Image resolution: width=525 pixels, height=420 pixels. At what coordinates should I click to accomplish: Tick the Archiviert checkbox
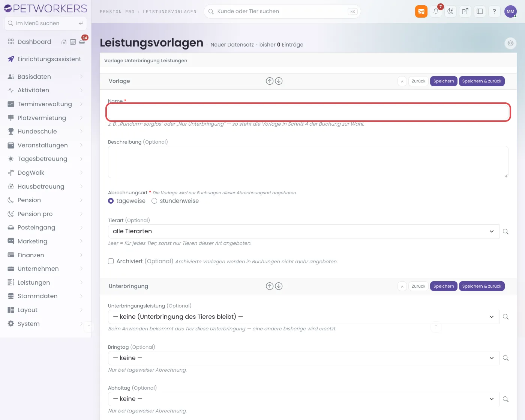click(x=111, y=261)
